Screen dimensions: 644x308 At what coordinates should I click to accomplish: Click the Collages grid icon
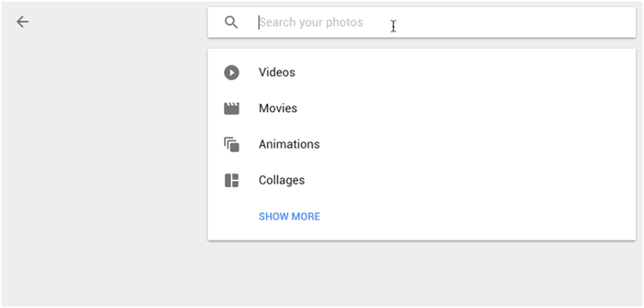232,180
